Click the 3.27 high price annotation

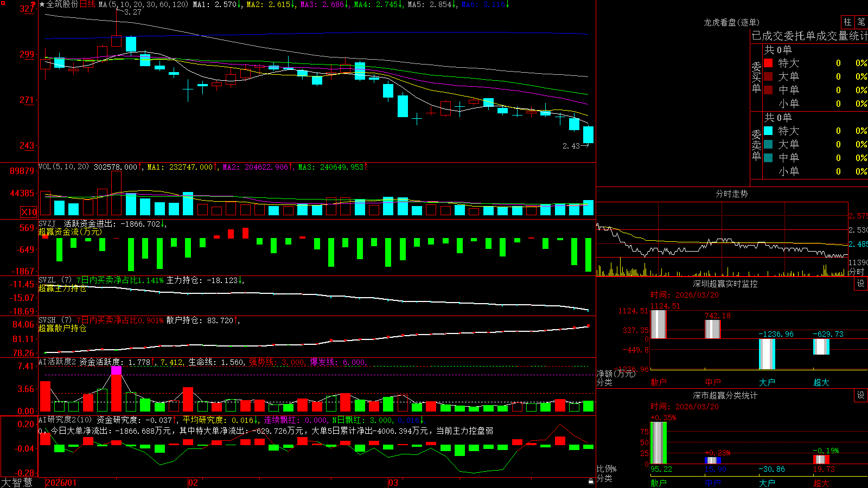tap(132, 12)
